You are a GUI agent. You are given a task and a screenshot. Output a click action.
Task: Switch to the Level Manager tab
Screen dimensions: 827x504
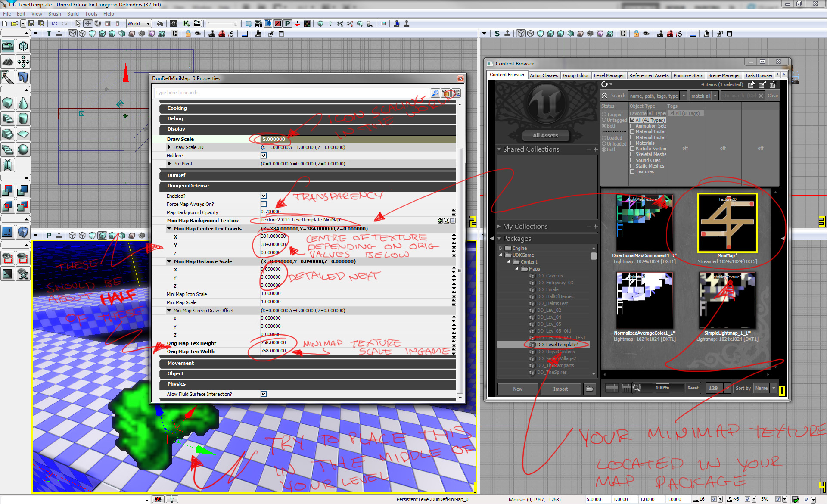(609, 75)
